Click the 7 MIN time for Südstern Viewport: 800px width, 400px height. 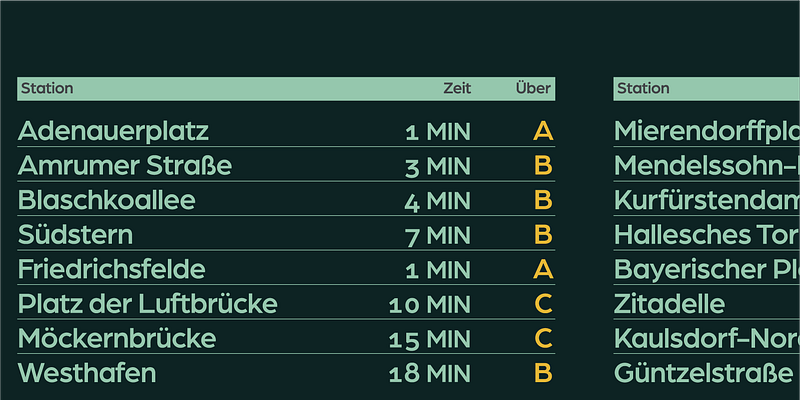(x=438, y=236)
